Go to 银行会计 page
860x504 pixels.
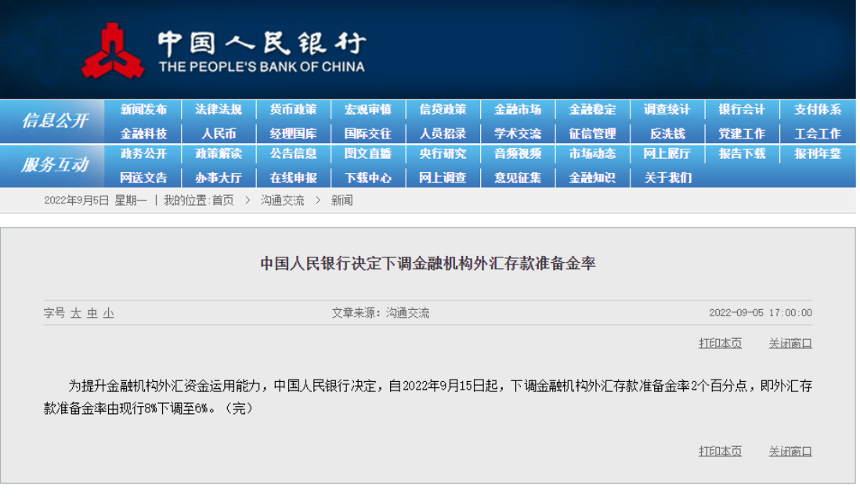click(742, 110)
